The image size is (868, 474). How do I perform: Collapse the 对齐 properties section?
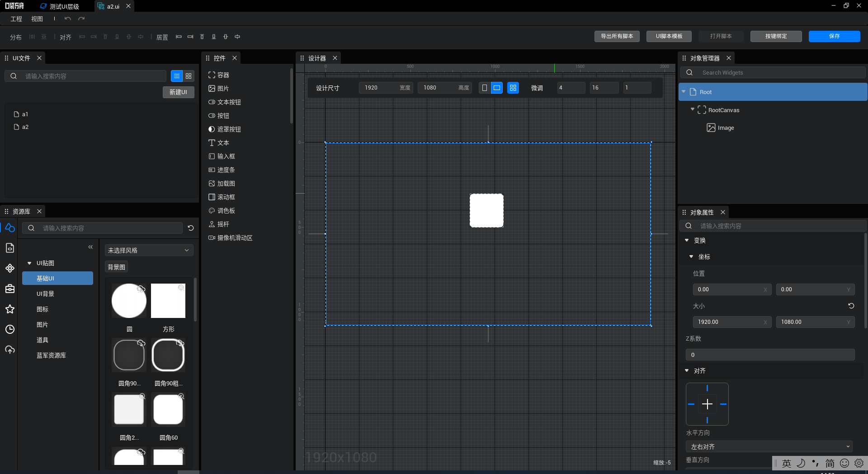click(687, 370)
